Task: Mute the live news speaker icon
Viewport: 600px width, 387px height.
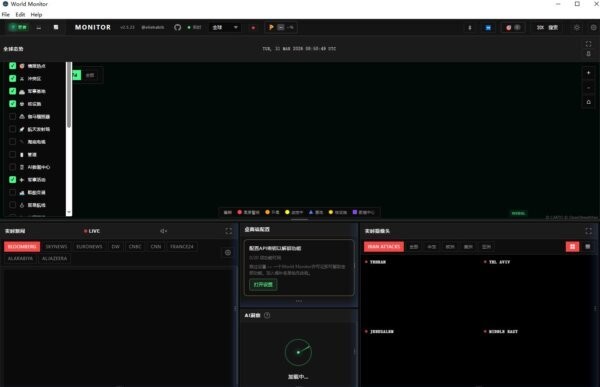Action: pyautogui.click(x=163, y=231)
